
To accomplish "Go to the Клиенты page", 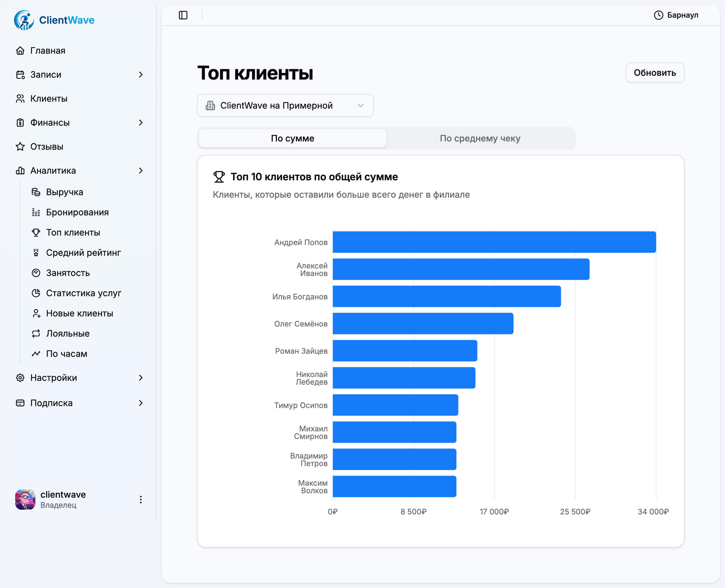I will click(x=49, y=99).
